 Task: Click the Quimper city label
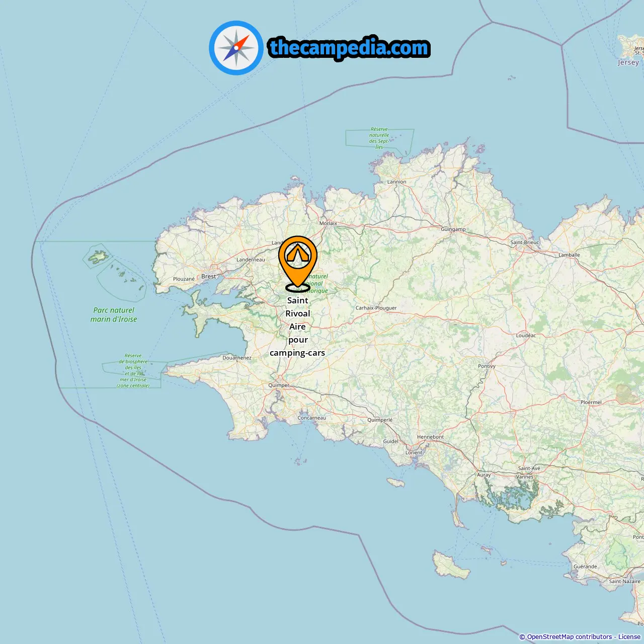pos(279,385)
